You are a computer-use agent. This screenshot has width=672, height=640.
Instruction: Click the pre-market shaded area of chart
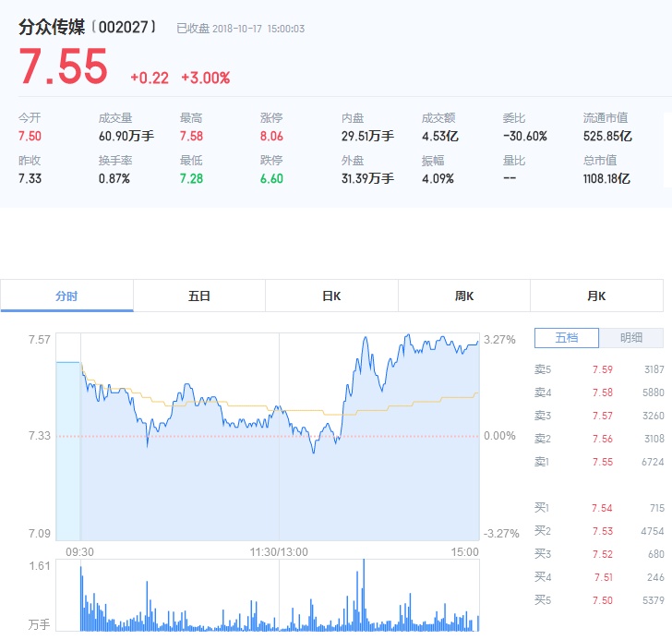coord(68,451)
